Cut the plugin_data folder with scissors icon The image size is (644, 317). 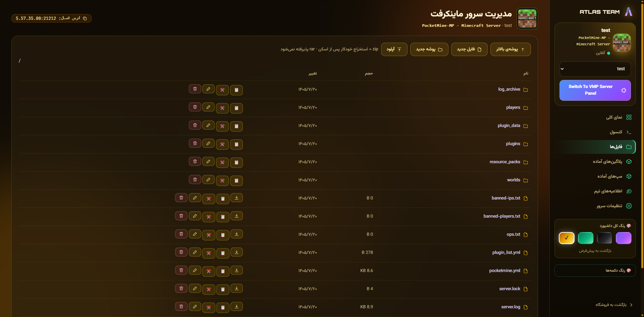tap(222, 126)
